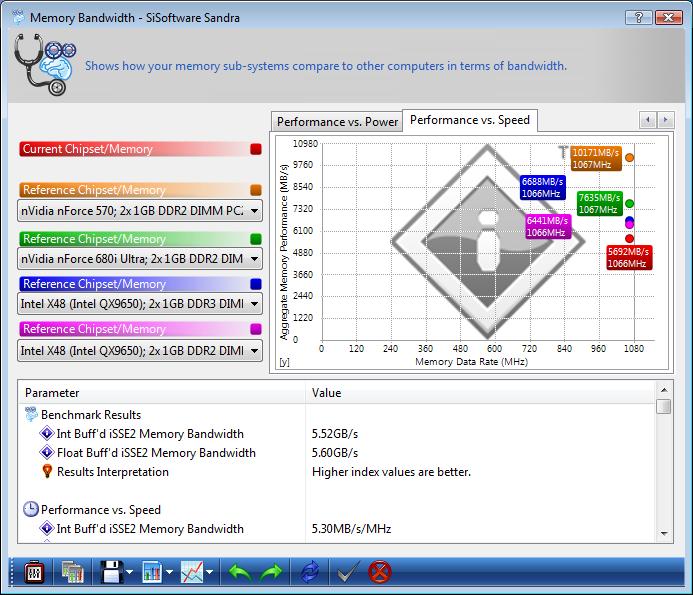
Task: Click the red 5692MB/s data label
Action: click(628, 257)
